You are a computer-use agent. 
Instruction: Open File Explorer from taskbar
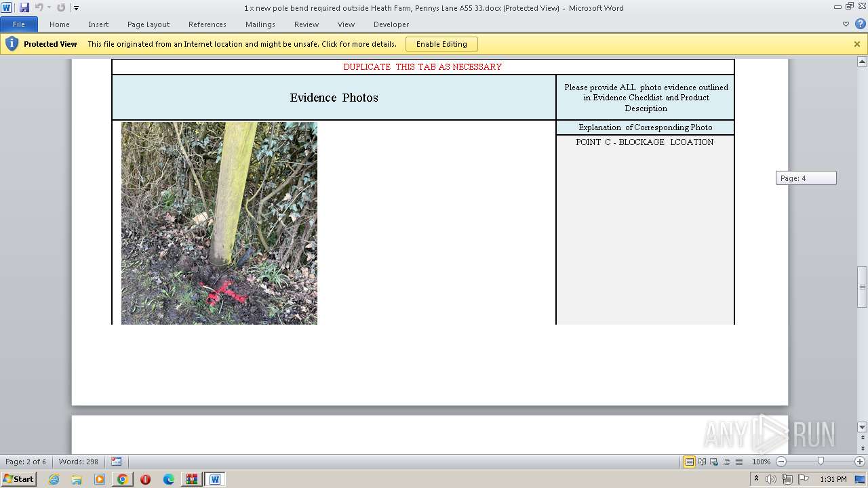77,479
